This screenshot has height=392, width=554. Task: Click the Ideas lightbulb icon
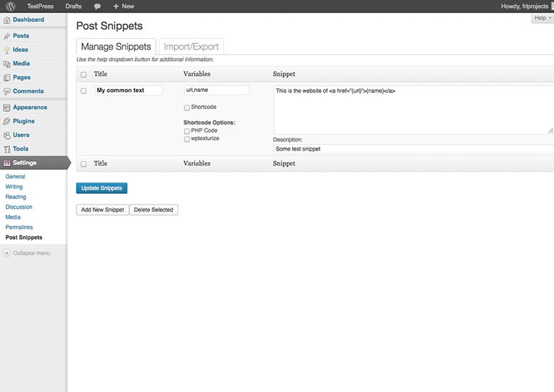[x=6, y=50]
